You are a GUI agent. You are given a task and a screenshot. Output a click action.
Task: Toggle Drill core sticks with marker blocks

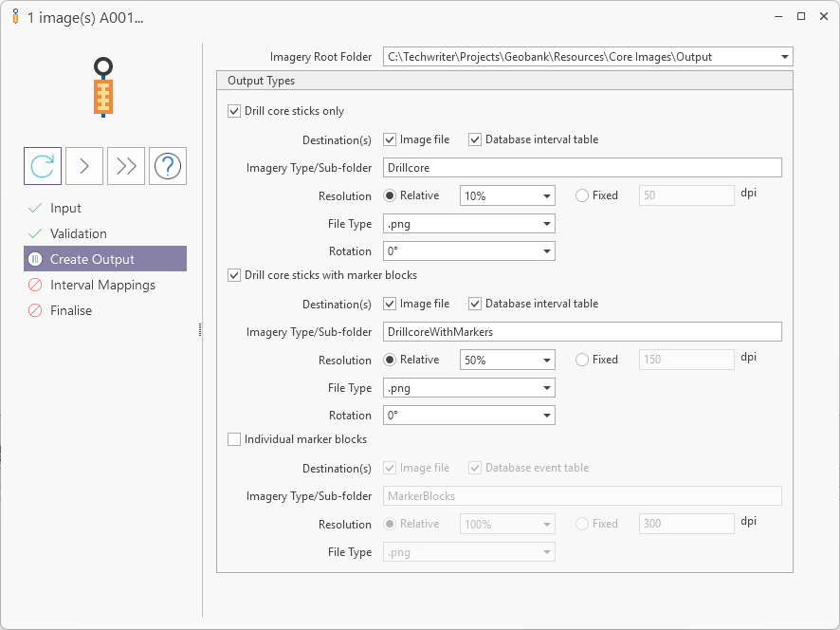234,275
